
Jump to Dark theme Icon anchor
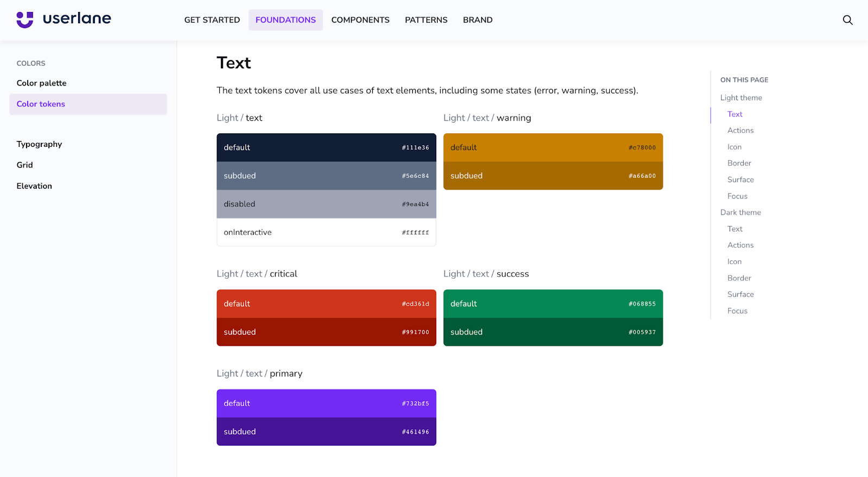(734, 262)
